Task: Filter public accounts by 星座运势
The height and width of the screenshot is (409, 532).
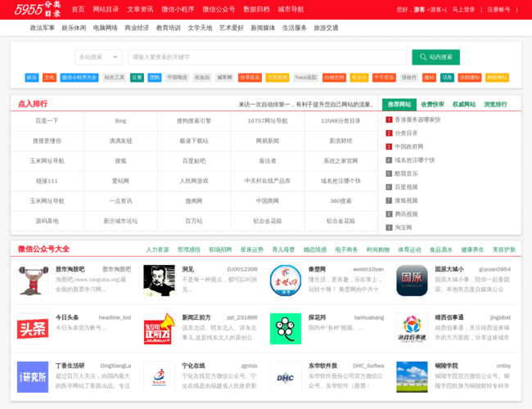Action: pyautogui.click(x=252, y=249)
